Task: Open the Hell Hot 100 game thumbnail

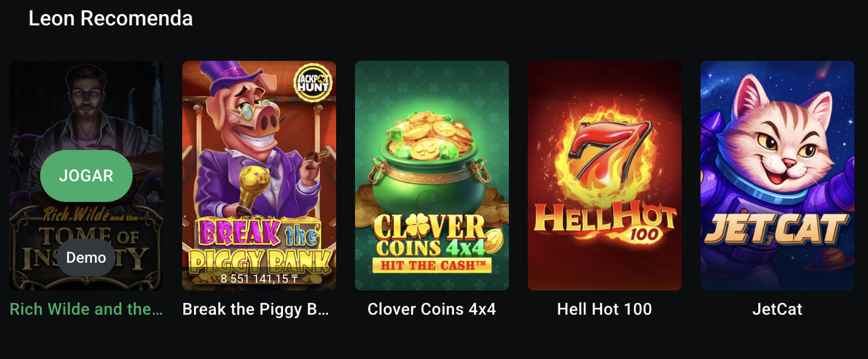Action: coord(604,175)
